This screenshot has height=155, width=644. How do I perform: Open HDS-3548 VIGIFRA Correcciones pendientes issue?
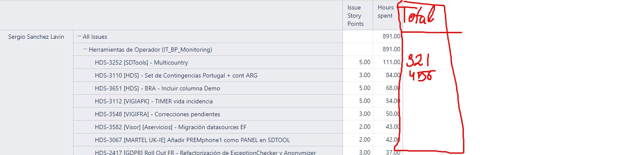pyautogui.click(x=158, y=115)
